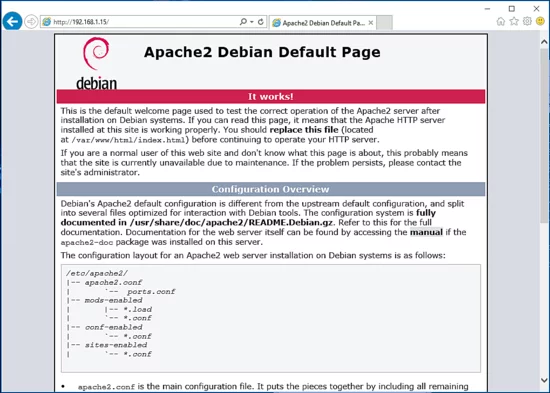550x393 pixels.
Task: Click the greyed Forward arrow button
Action: [31, 22]
